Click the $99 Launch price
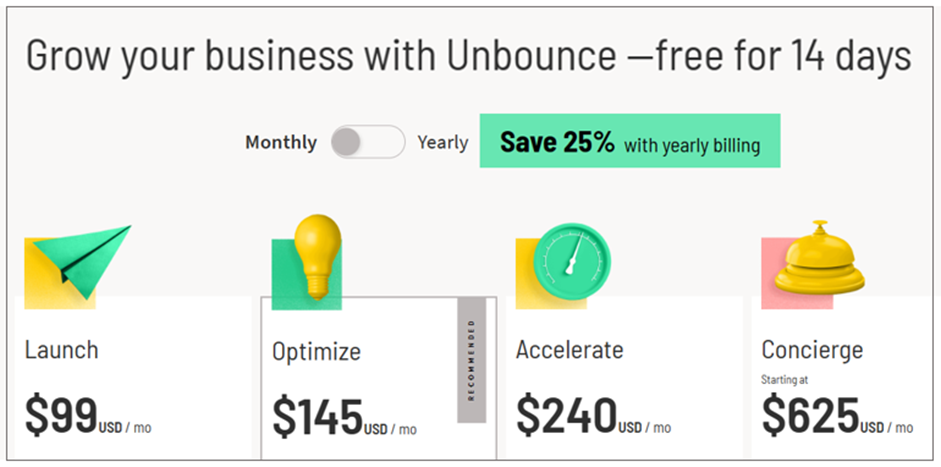The width and height of the screenshot is (941, 467). coord(61,415)
